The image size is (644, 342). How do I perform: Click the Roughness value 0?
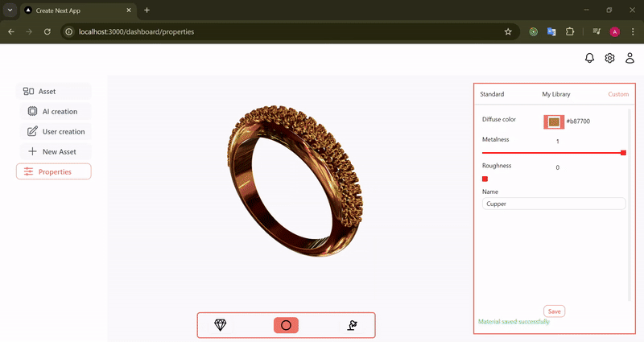tap(557, 167)
